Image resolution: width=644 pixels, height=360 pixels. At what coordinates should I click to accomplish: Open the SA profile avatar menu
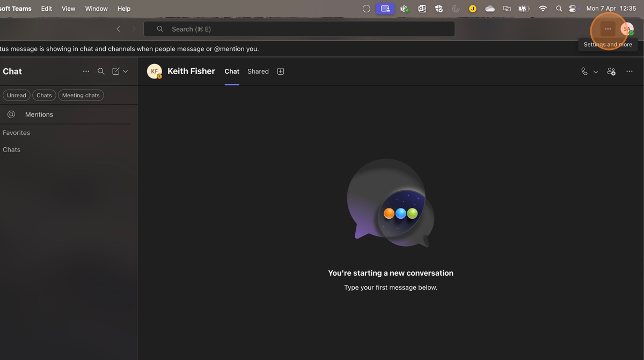coord(627,29)
